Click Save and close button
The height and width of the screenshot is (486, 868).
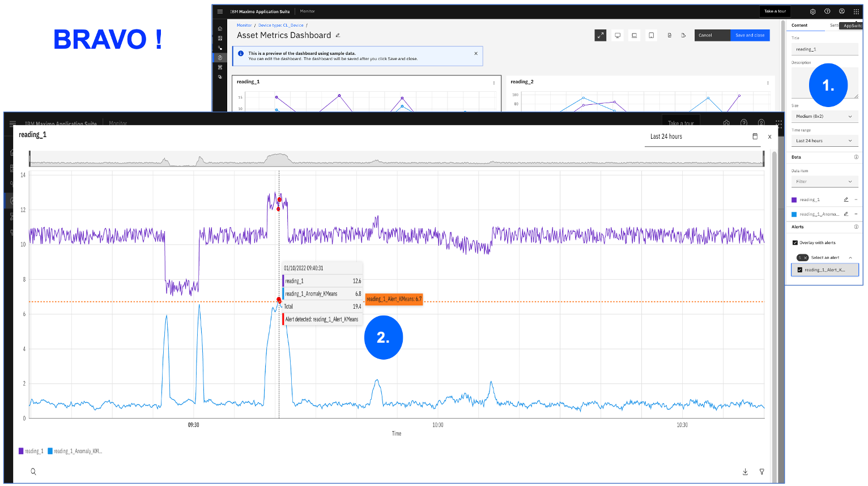pyautogui.click(x=750, y=35)
